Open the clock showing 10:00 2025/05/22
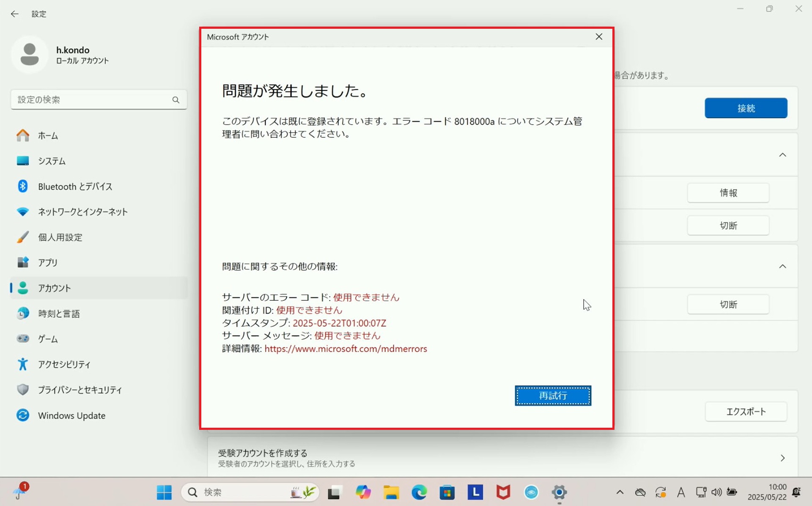Screen dimensions: 812x506 click(x=767, y=492)
